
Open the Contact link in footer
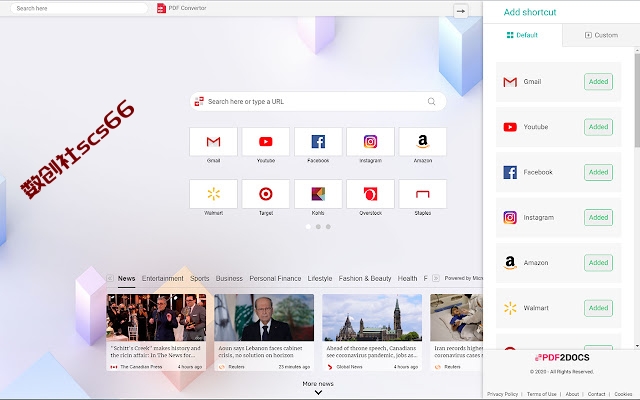coord(596,394)
